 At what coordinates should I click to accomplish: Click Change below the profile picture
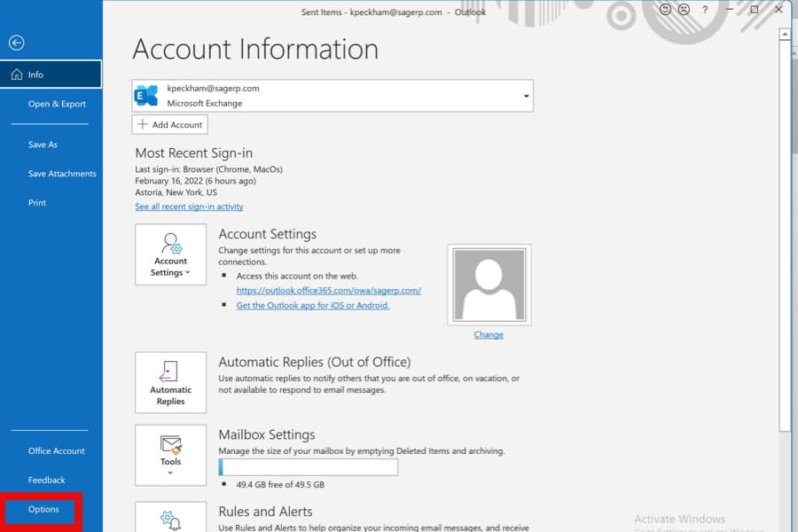488,334
